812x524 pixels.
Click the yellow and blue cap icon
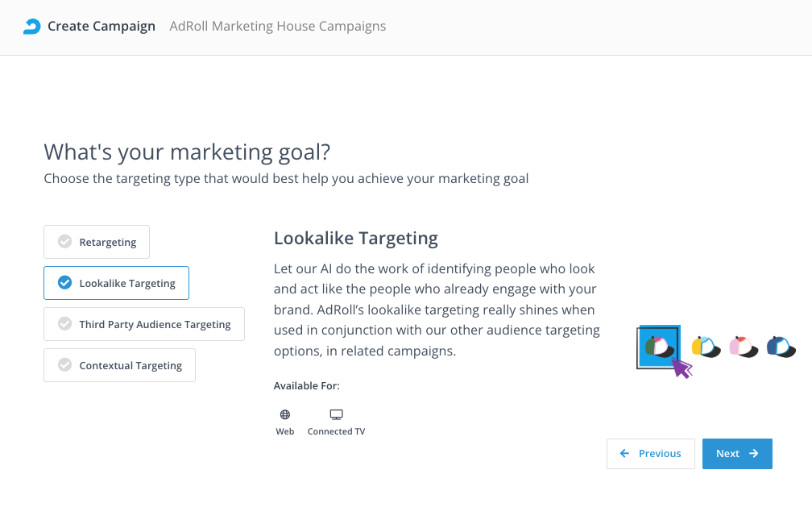pos(706,347)
